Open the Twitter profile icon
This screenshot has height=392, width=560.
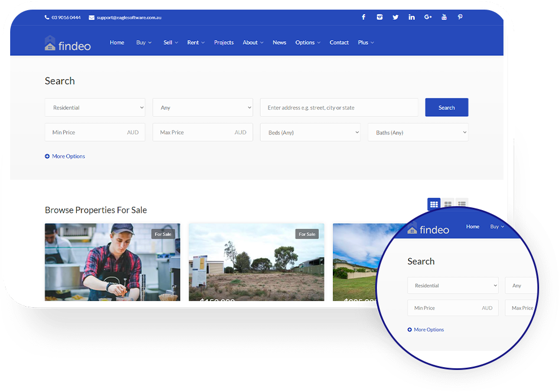click(x=396, y=17)
